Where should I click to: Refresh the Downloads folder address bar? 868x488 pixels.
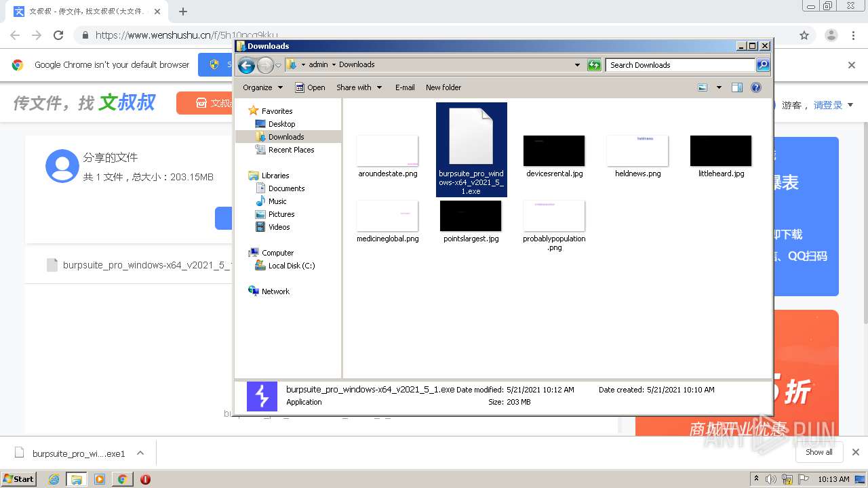pyautogui.click(x=594, y=65)
